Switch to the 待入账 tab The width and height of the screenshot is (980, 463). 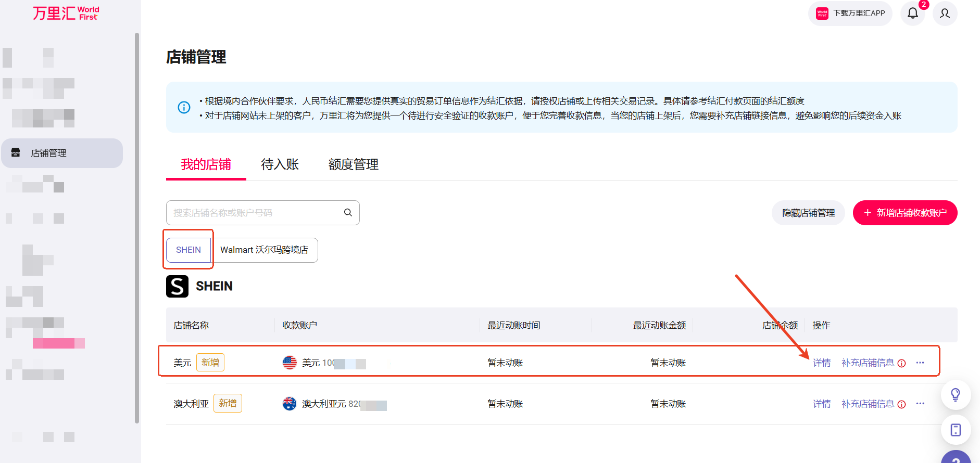point(280,165)
